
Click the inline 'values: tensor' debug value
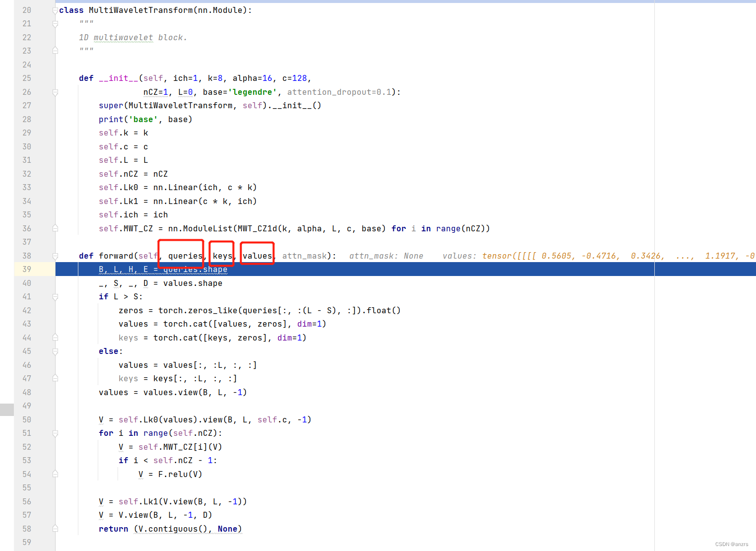point(598,256)
